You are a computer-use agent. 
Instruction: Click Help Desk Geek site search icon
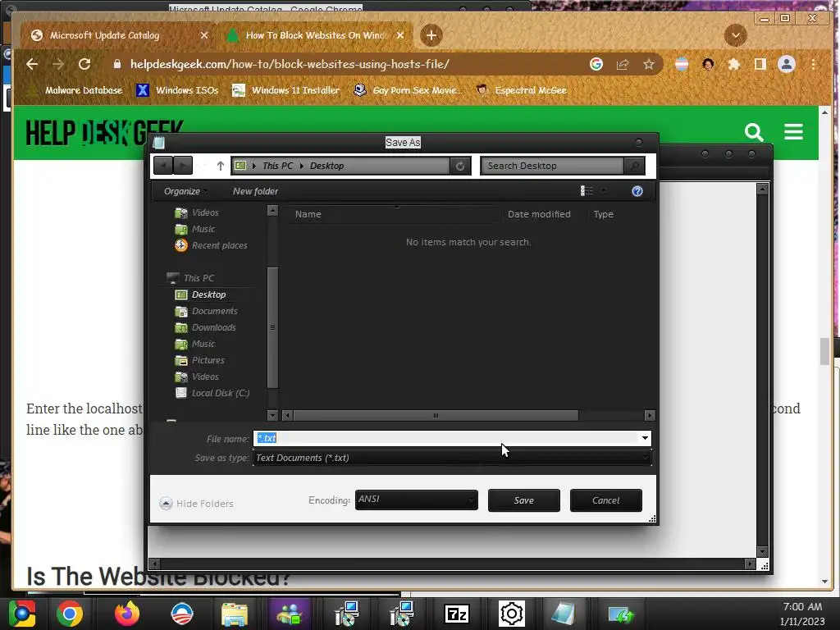click(x=754, y=132)
